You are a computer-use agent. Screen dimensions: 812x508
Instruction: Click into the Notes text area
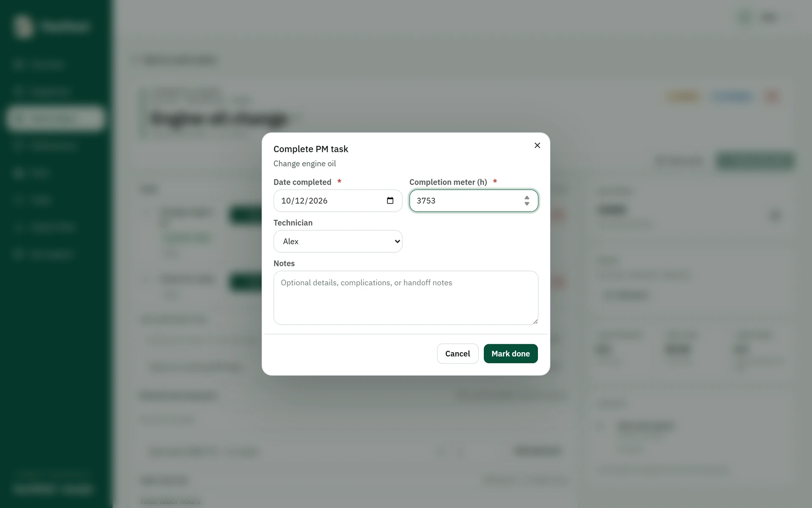click(406, 298)
